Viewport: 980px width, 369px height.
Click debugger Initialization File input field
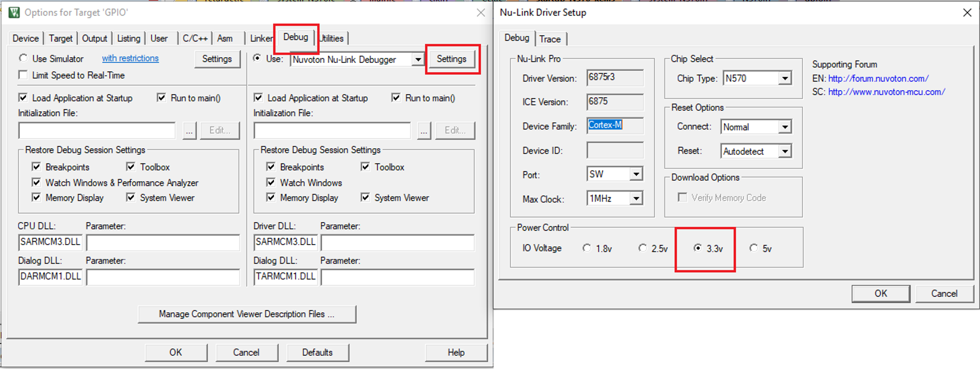[332, 130]
